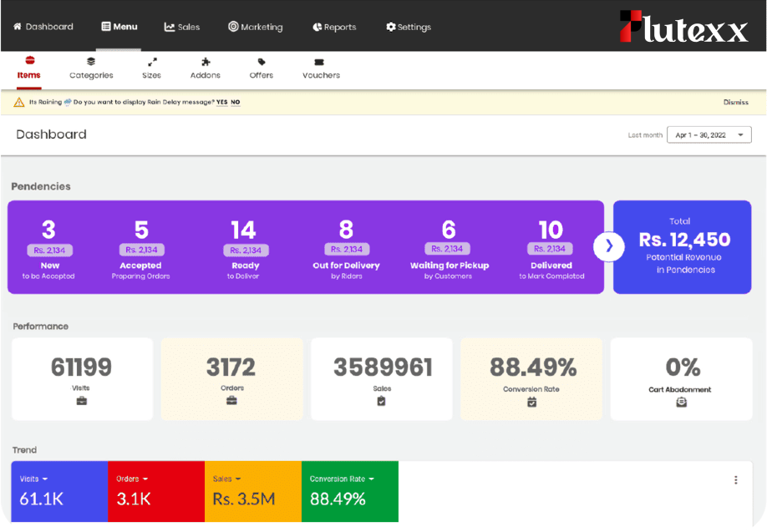Choose YES for Rain Delay message
This screenshot has height=532, width=767.
(221, 102)
